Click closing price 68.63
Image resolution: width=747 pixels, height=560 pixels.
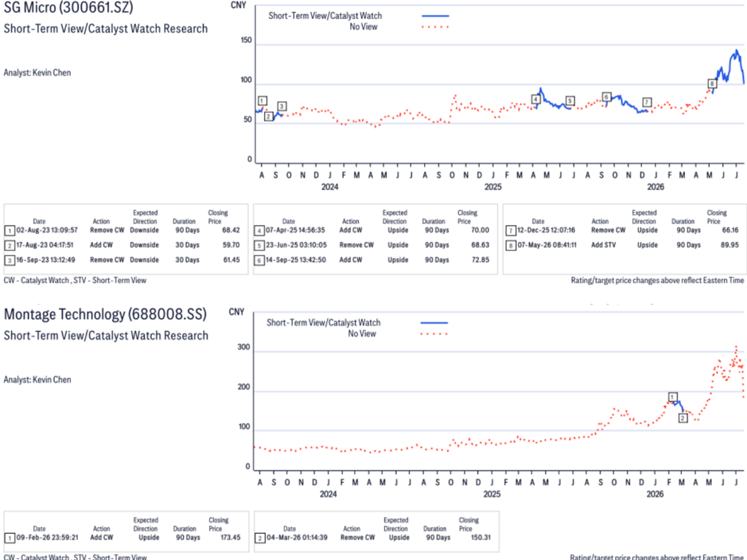click(x=480, y=245)
